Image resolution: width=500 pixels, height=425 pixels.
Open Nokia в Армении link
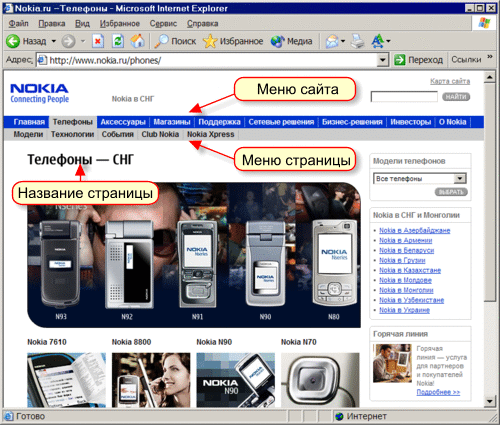406,240
